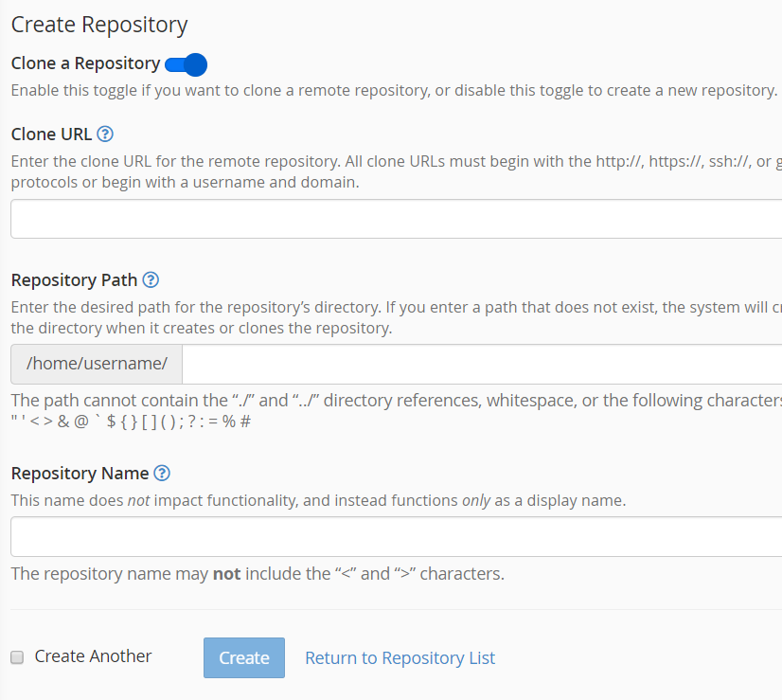Open the Repository Name help icon
The image size is (782, 700).
(162, 473)
